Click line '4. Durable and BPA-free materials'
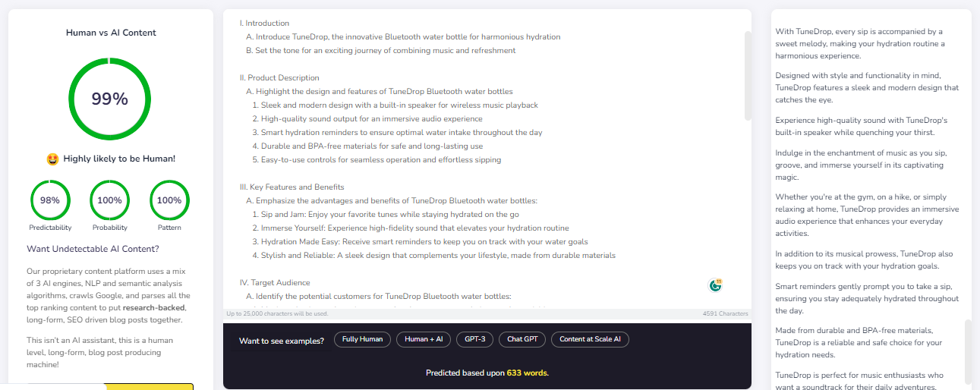Screen dimensions: 980x390 click(367, 146)
